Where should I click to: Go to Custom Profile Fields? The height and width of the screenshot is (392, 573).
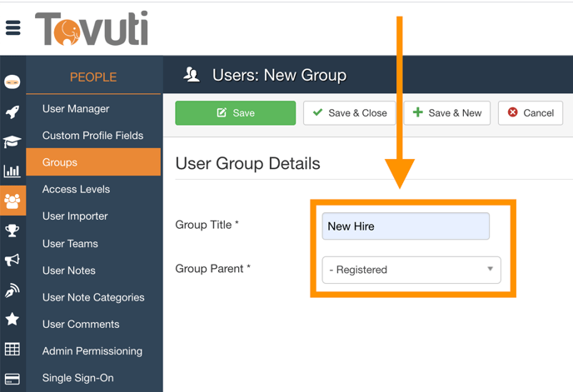point(92,136)
